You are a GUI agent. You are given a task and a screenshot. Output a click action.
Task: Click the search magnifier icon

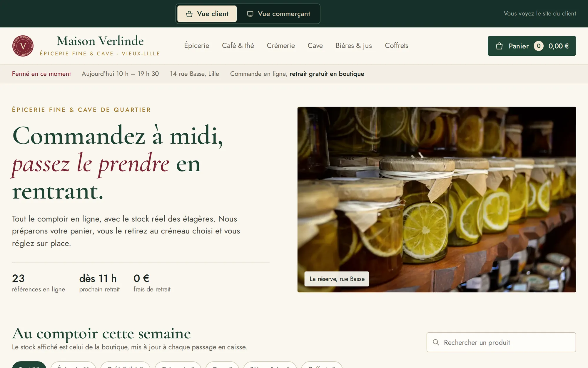point(436,342)
